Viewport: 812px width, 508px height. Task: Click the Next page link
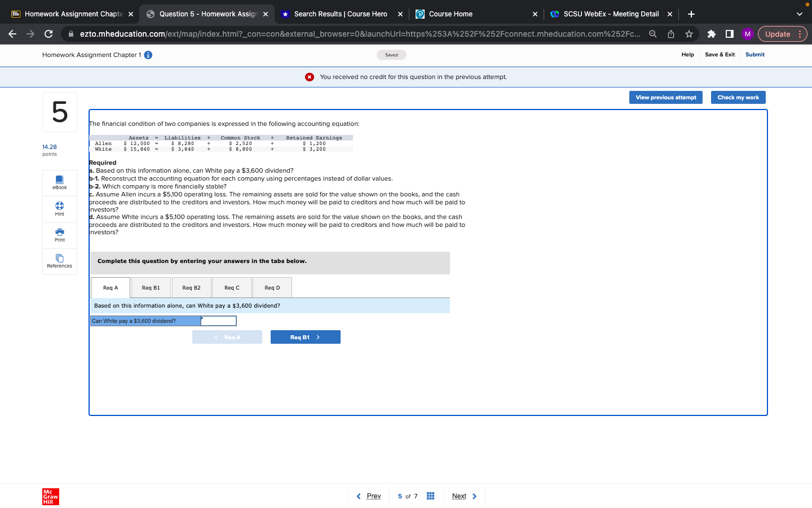click(459, 496)
